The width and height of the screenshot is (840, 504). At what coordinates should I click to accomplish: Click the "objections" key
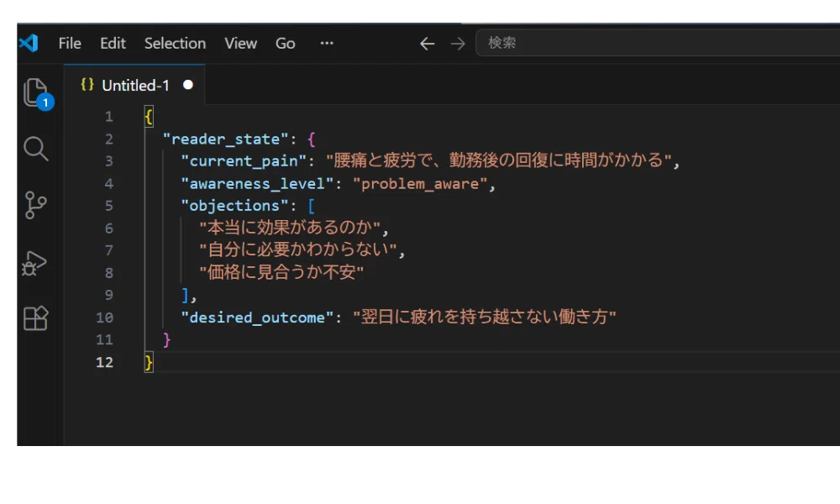[x=234, y=206]
